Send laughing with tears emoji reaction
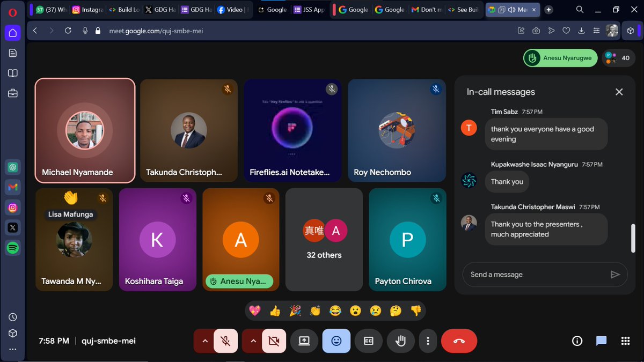 [x=335, y=311]
